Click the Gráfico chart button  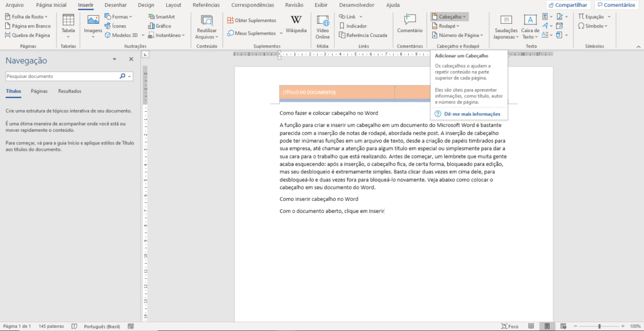(160, 26)
